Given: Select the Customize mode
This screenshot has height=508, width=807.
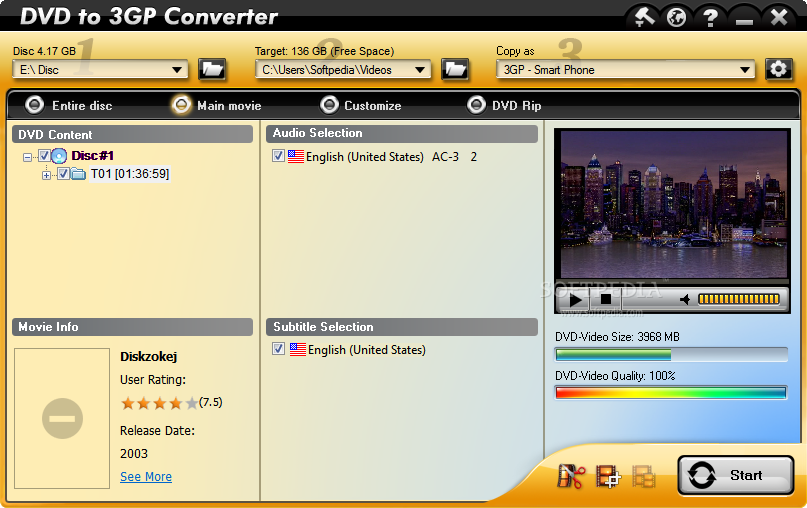Looking at the screenshot, I should tap(360, 106).
